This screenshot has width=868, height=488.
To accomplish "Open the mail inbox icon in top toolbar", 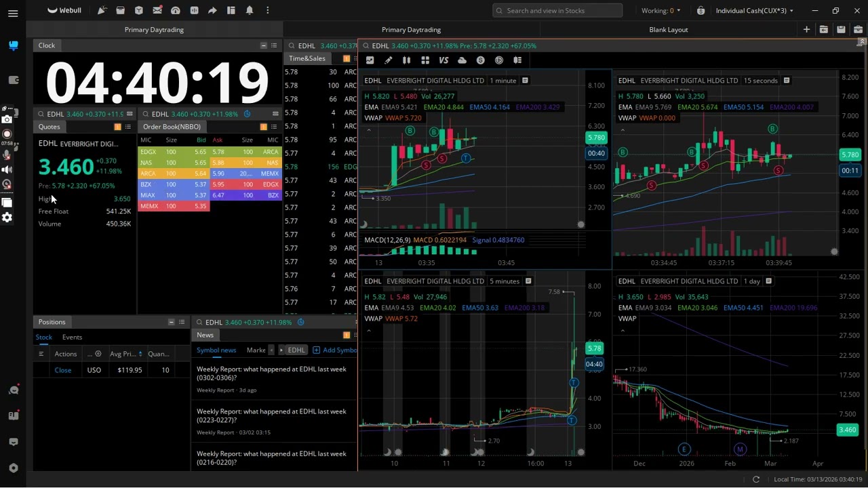I will point(157,10).
